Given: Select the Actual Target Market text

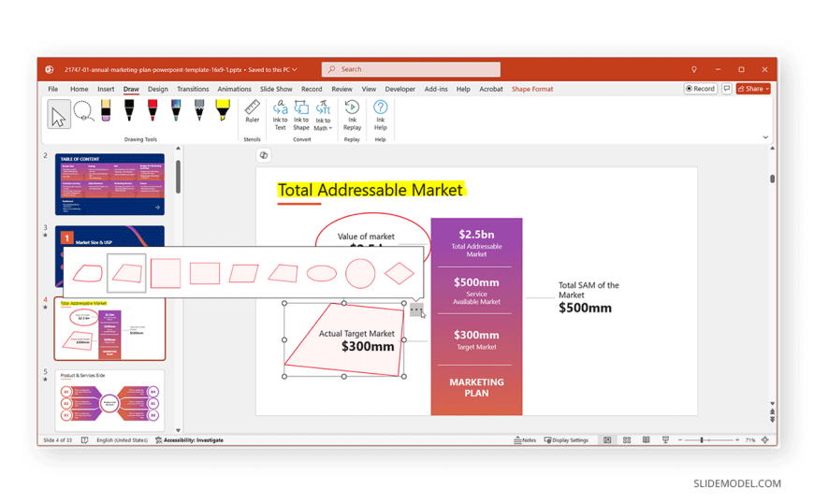Looking at the screenshot, I should (x=356, y=333).
